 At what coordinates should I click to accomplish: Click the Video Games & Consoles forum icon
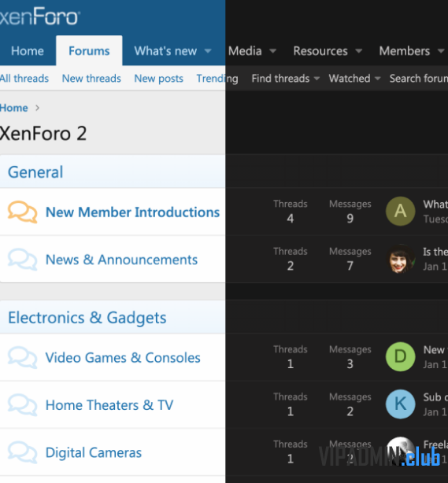pyautogui.click(x=23, y=357)
